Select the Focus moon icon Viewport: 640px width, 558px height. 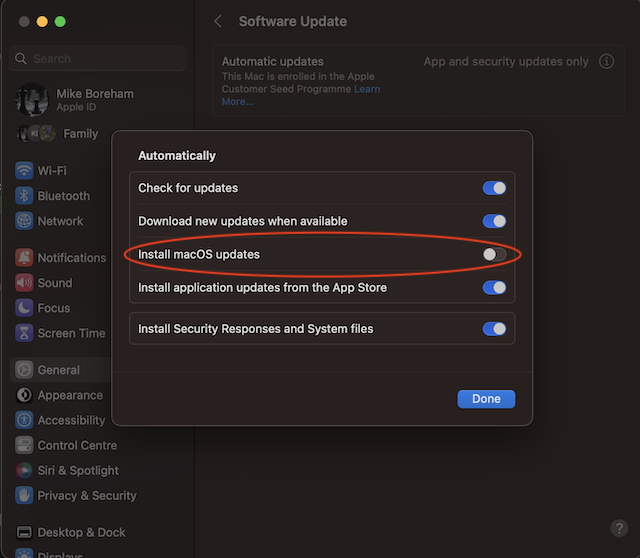click(24, 308)
